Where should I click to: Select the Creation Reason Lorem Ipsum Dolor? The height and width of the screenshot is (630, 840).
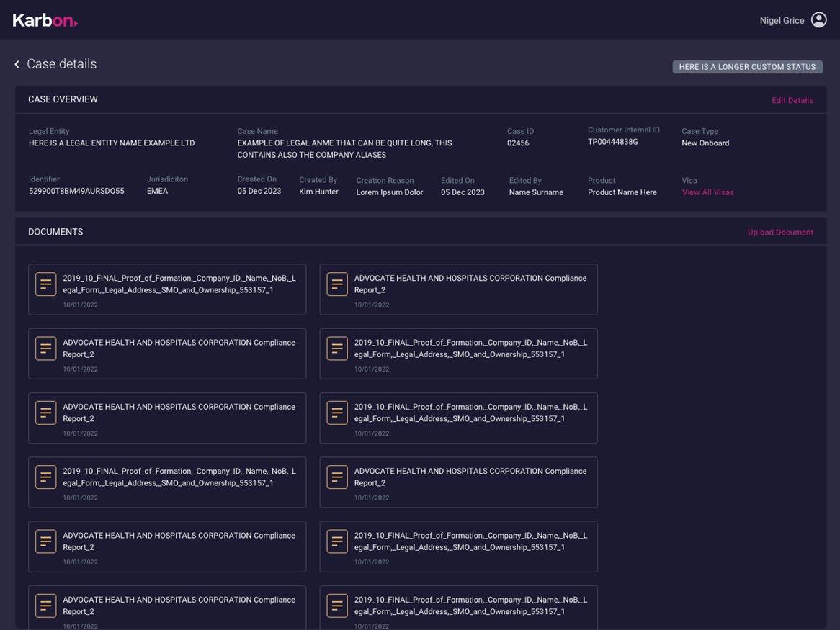coord(390,192)
